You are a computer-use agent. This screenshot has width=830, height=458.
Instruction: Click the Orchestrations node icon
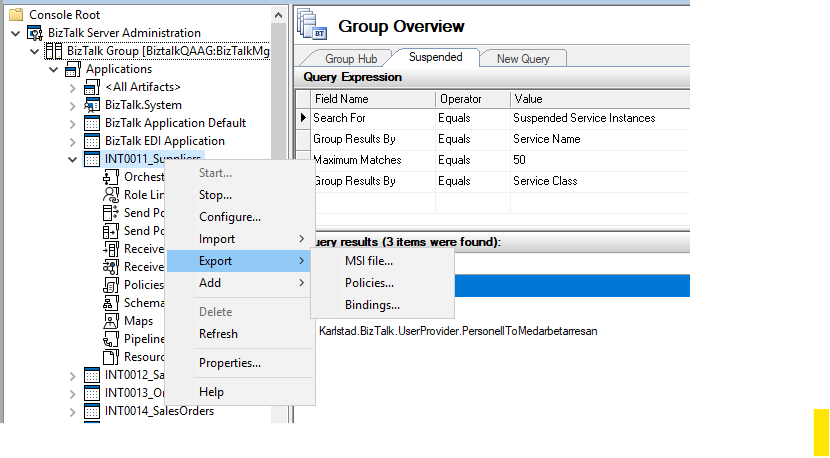coord(111,177)
